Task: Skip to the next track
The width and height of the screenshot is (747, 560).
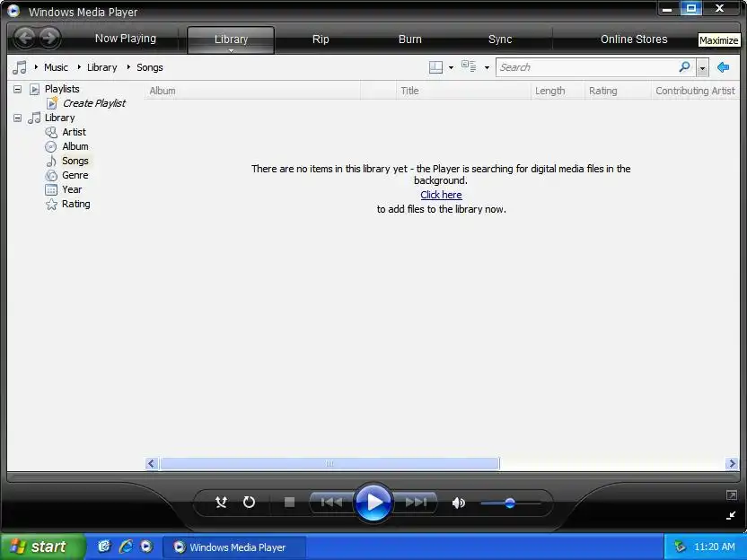Action: click(x=416, y=503)
